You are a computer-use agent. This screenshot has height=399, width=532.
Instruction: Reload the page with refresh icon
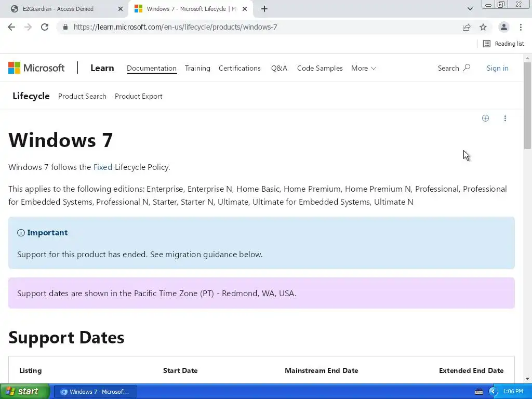click(45, 27)
